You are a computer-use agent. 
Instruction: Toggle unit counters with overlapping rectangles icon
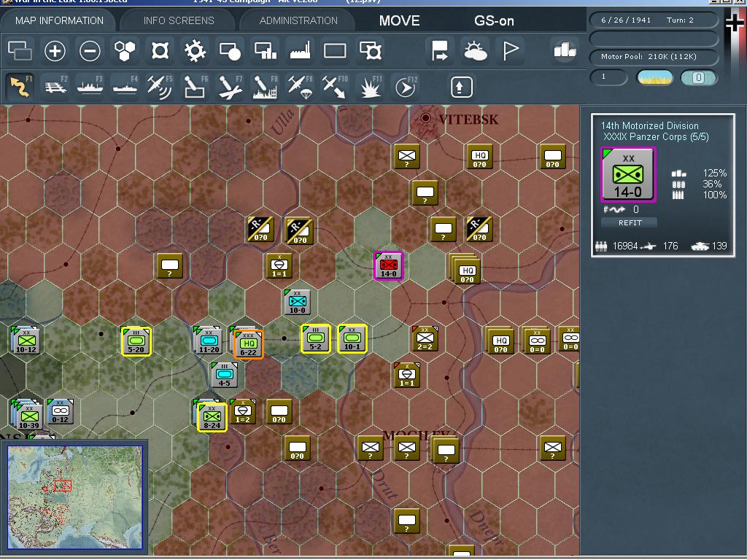[x=20, y=50]
